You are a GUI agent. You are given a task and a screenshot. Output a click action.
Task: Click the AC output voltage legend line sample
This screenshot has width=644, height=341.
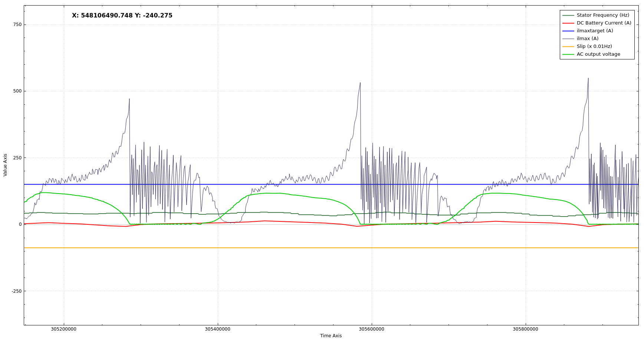click(568, 54)
